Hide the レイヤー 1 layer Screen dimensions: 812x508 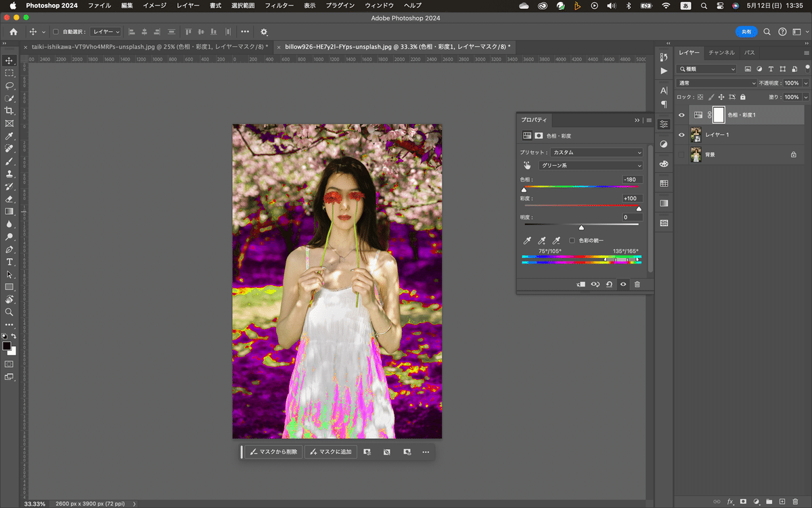coord(681,135)
